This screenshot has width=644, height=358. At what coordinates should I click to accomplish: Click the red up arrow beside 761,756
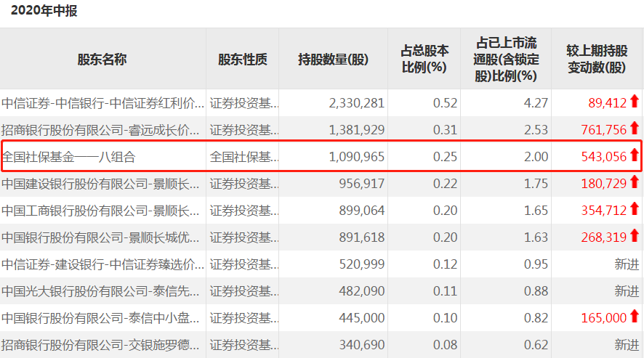point(635,129)
